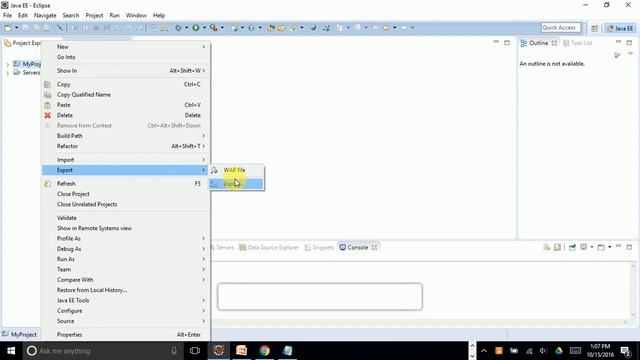Open Chrome from the taskbar
Viewport: 640px width, 360px height.
tap(264, 351)
